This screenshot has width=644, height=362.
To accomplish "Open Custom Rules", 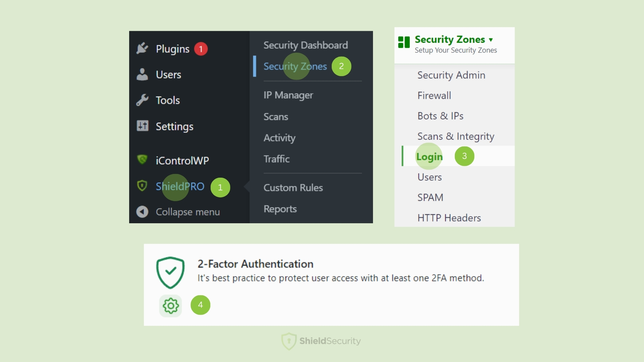I will 293,188.
